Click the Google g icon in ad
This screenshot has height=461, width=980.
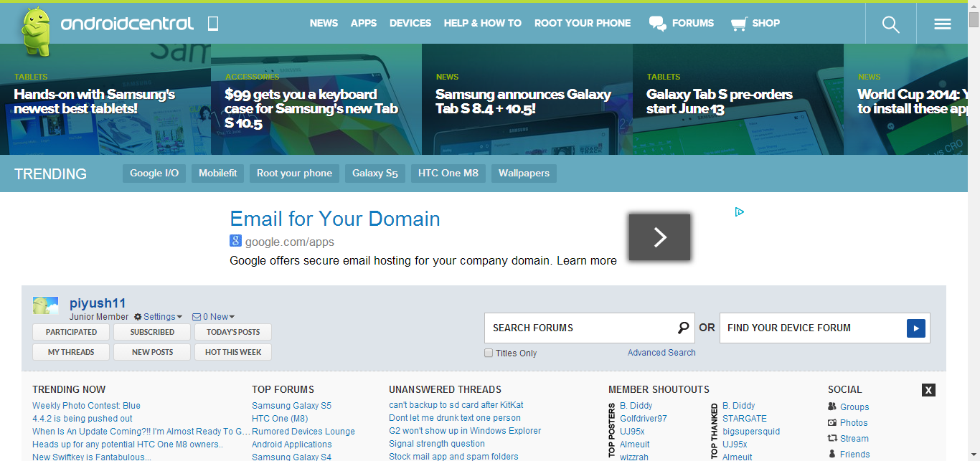click(236, 241)
